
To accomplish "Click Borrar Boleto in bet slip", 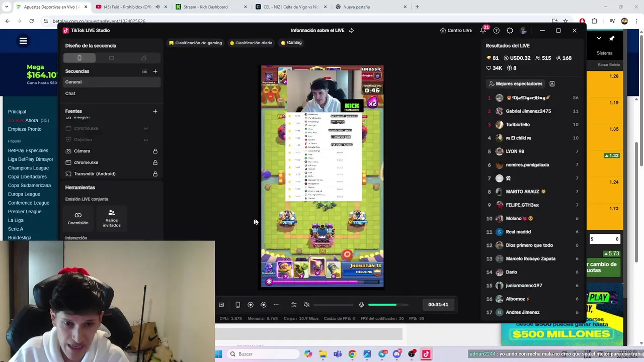I will [609, 65].
